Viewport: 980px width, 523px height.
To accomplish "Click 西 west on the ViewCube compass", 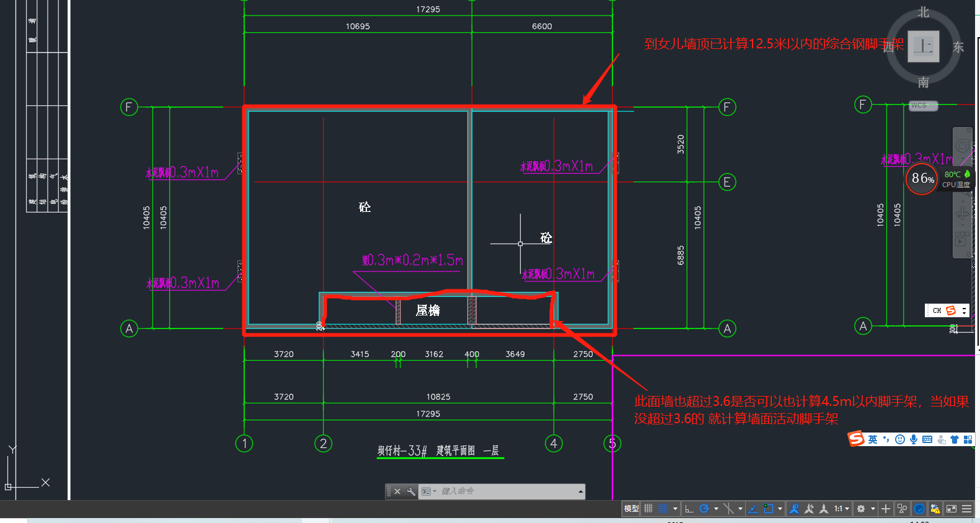I will point(889,47).
